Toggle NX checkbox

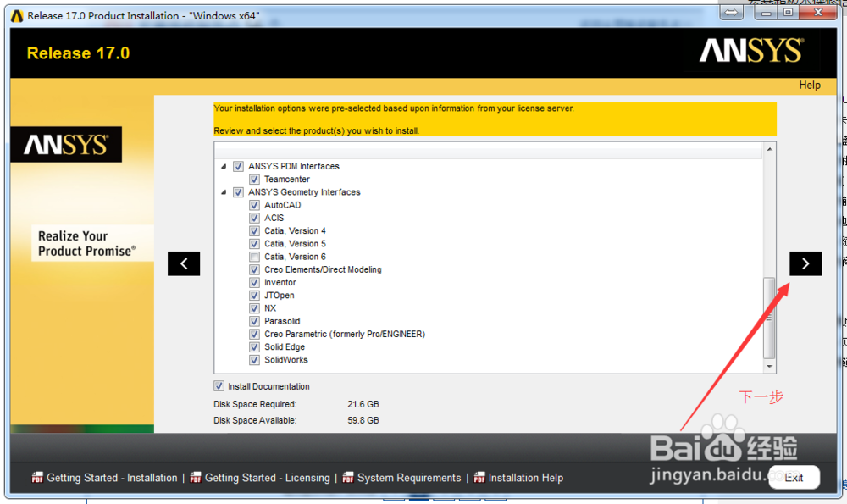(x=254, y=308)
